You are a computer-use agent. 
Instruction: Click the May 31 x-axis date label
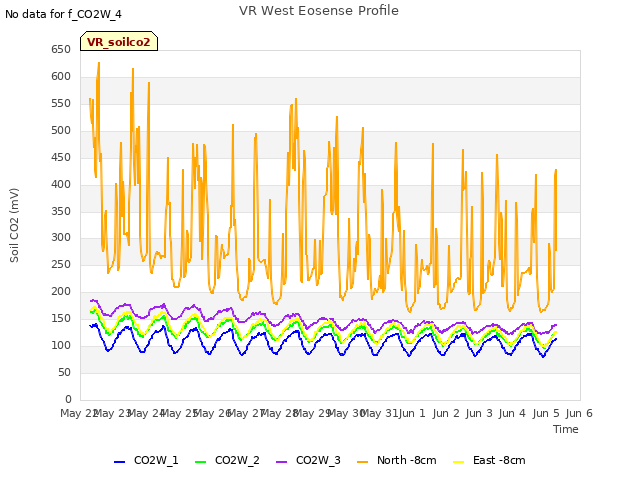(379, 413)
